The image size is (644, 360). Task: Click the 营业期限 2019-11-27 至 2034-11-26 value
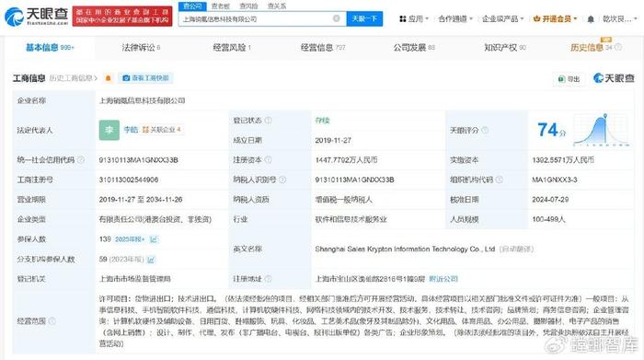pos(141,199)
